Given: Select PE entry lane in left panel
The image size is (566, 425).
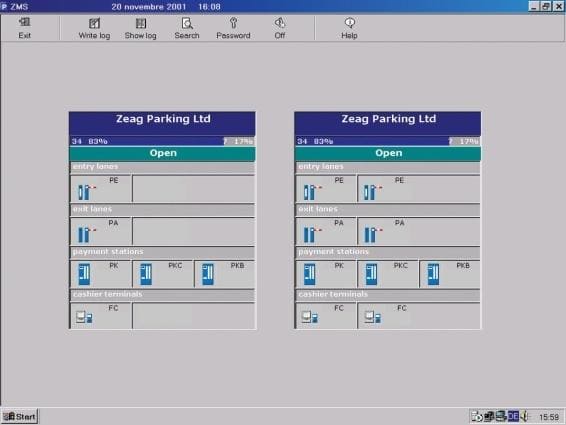Looking at the screenshot, I should pos(101,189).
